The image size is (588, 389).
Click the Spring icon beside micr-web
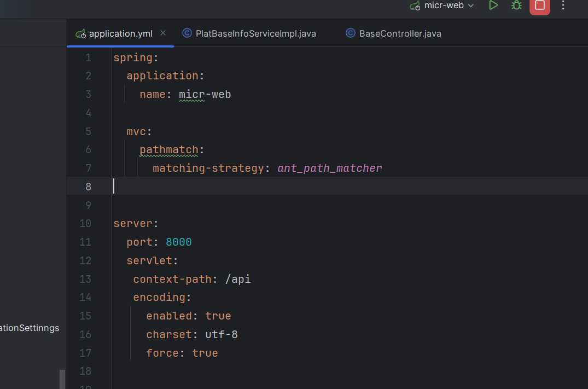pyautogui.click(x=415, y=6)
